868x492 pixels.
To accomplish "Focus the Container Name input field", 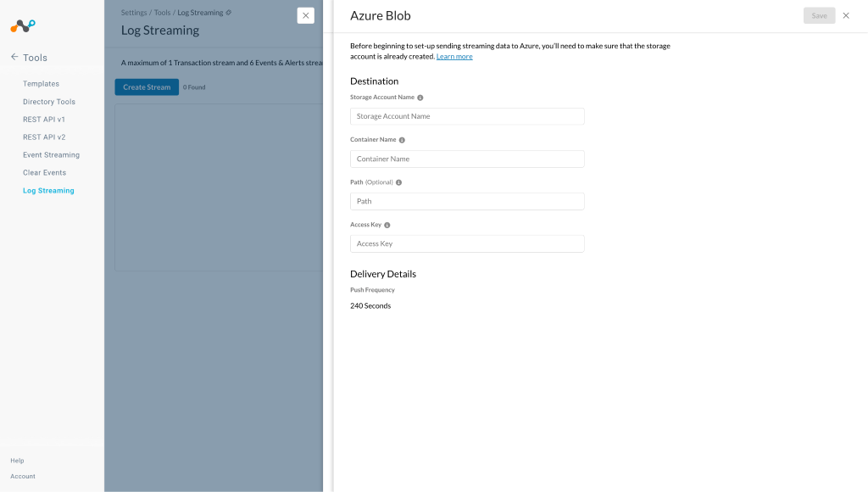I will point(467,159).
